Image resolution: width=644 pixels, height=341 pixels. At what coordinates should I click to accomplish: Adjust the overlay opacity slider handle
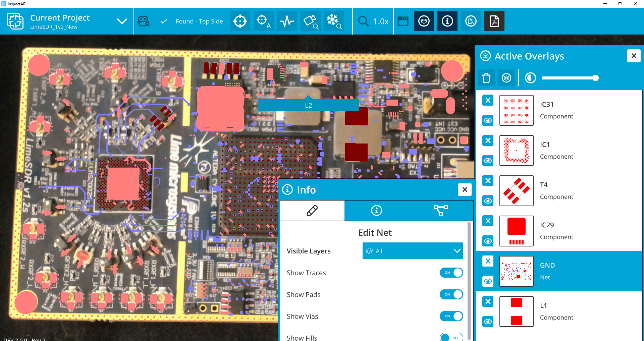595,78
